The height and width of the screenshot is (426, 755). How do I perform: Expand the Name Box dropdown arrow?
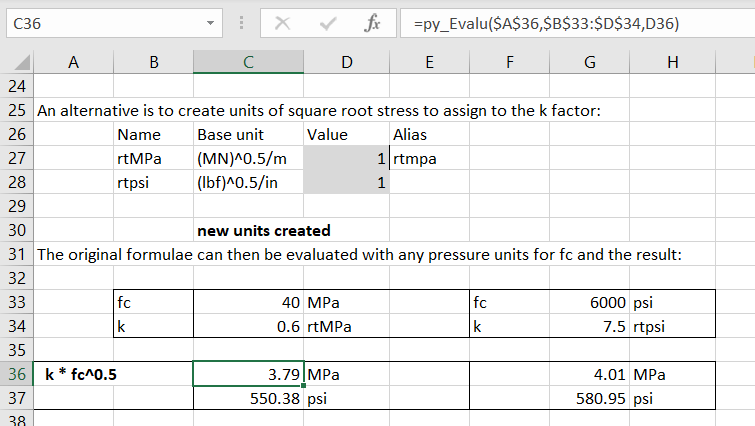pos(209,23)
